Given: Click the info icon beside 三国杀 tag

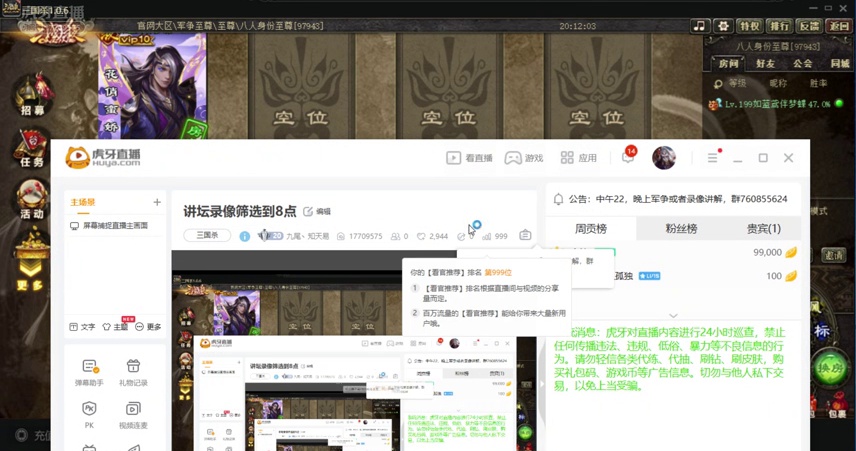Looking at the screenshot, I should 244,236.
